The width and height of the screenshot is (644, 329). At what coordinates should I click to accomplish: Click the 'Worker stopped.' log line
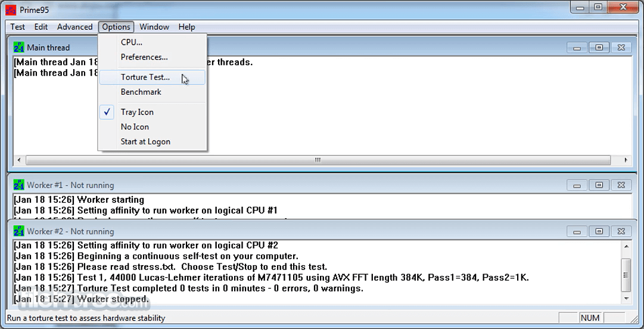pos(82,299)
